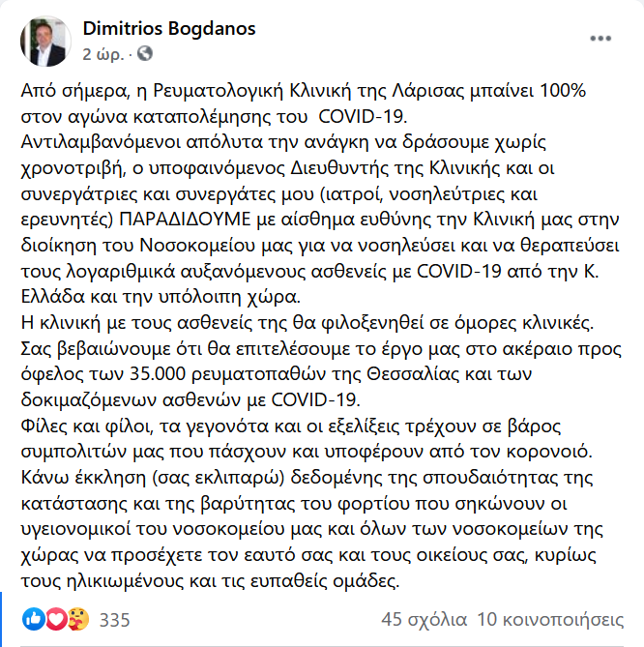Show the 335 reactions list
The height and width of the screenshot is (647, 644).
pos(114,619)
